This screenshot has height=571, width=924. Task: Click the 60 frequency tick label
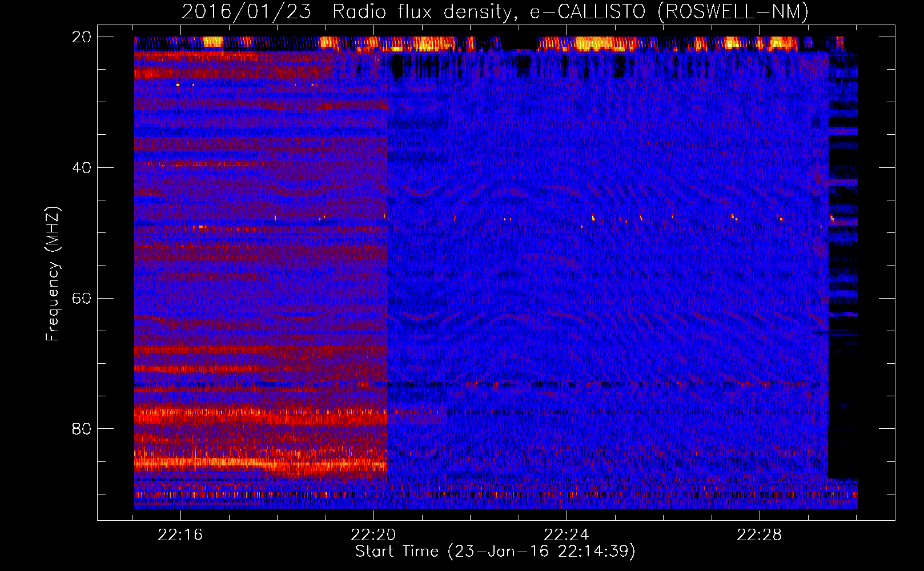[82, 299]
